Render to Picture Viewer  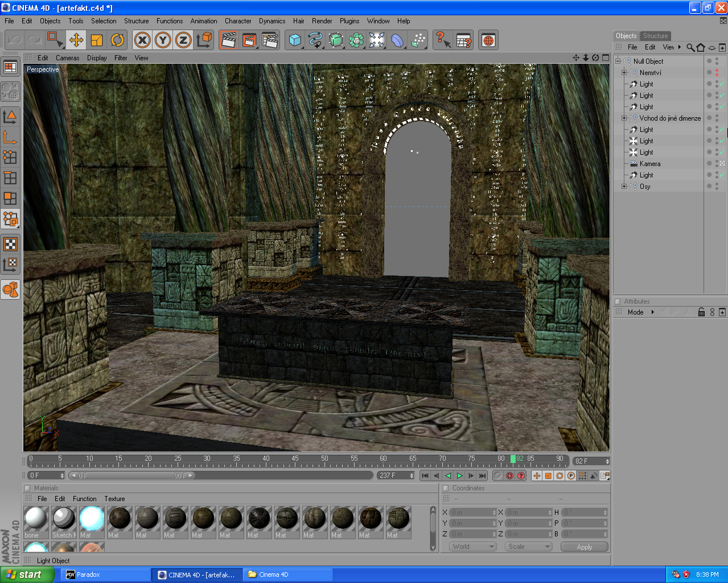click(x=249, y=40)
